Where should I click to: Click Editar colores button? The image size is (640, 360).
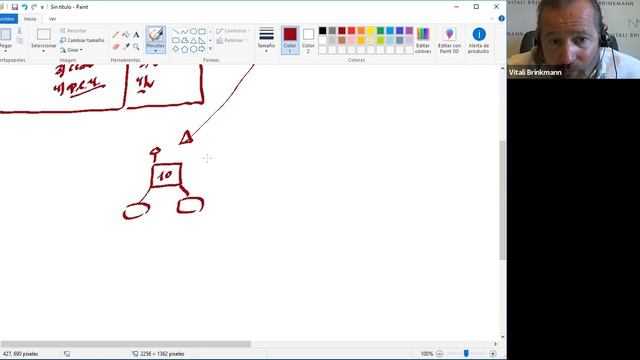click(423, 40)
